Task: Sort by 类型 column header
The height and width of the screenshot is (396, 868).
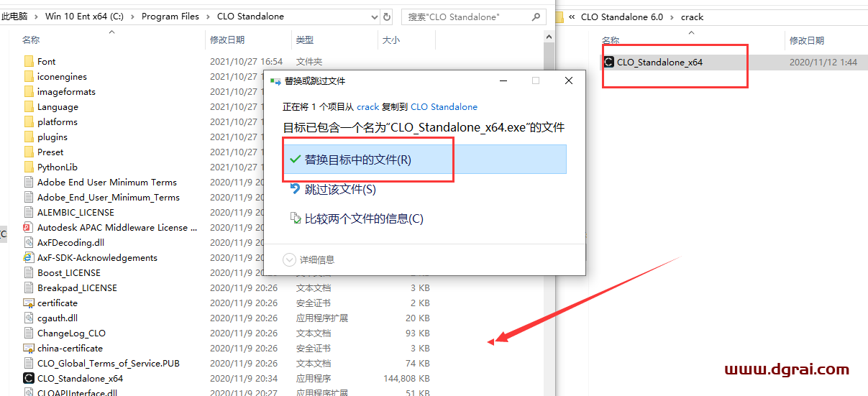Action: pyautogui.click(x=305, y=40)
